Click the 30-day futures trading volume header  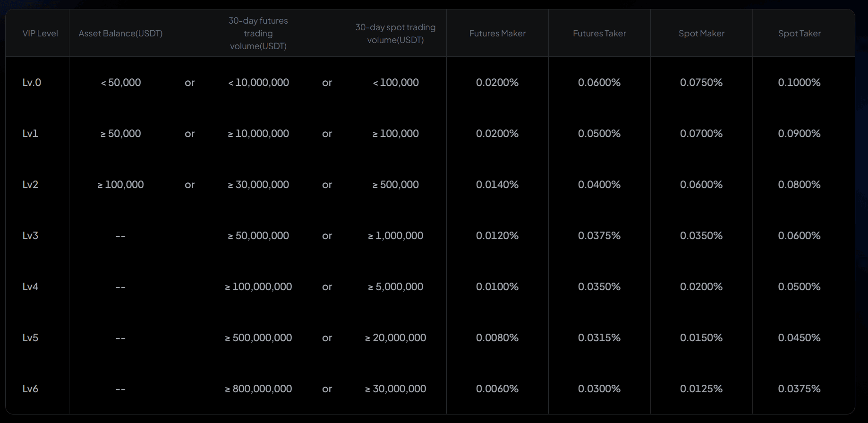258,34
